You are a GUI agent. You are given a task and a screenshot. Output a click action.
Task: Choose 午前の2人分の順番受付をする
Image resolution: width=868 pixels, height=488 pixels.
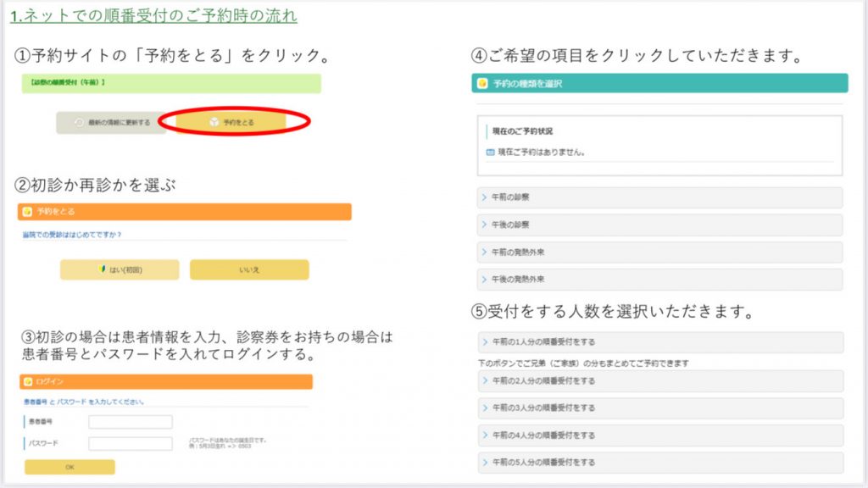[x=660, y=381]
